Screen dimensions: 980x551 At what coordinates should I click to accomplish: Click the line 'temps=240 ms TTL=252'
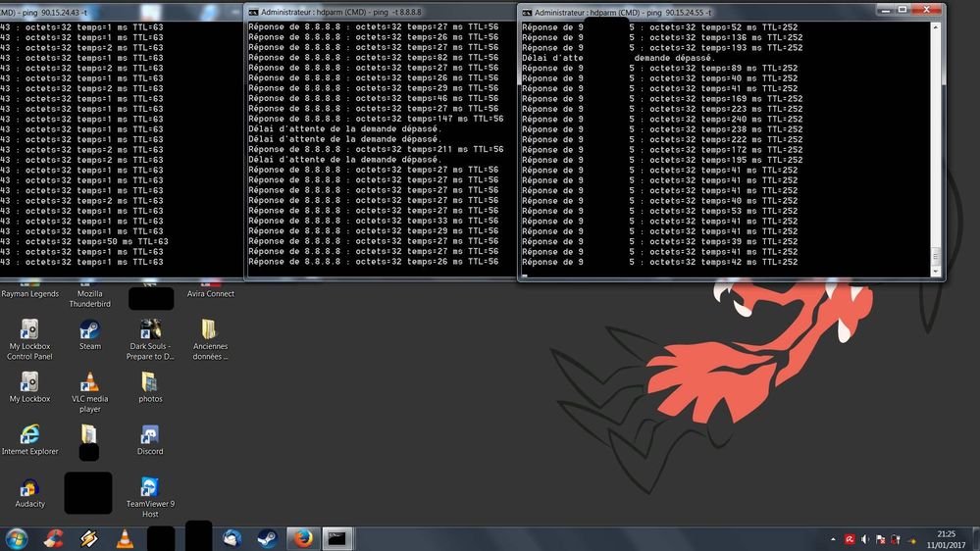click(662, 119)
